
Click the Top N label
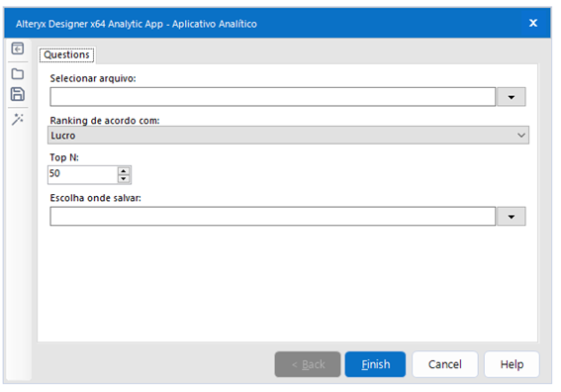(x=64, y=157)
